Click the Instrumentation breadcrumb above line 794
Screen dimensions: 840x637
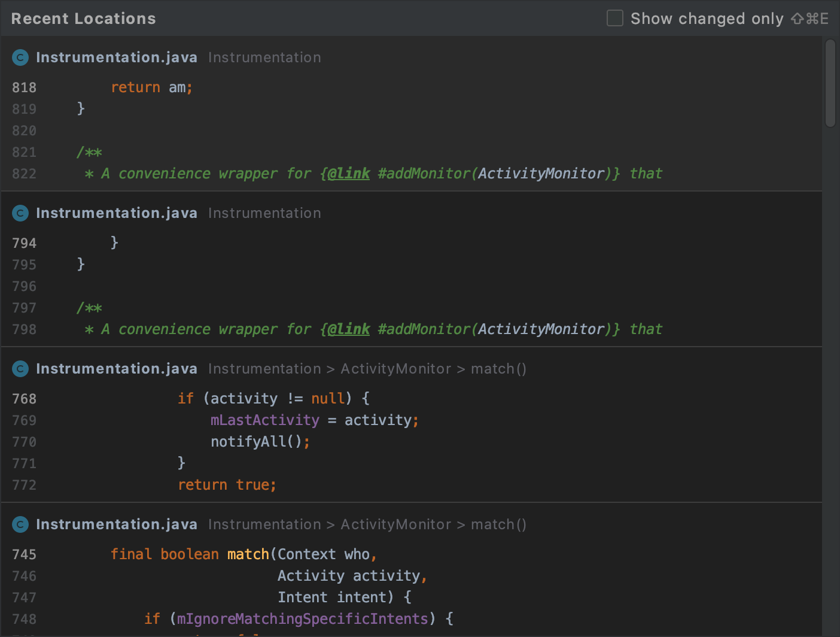[264, 213]
